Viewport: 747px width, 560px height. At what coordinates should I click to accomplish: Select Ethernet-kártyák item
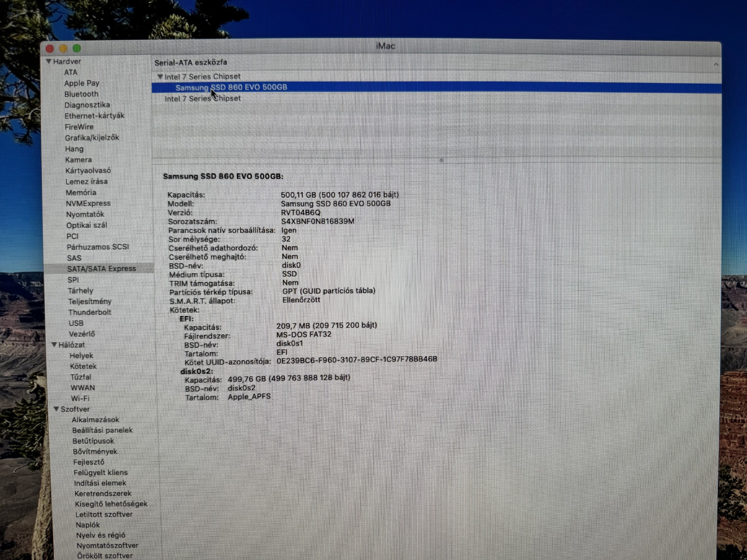(x=95, y=116)
